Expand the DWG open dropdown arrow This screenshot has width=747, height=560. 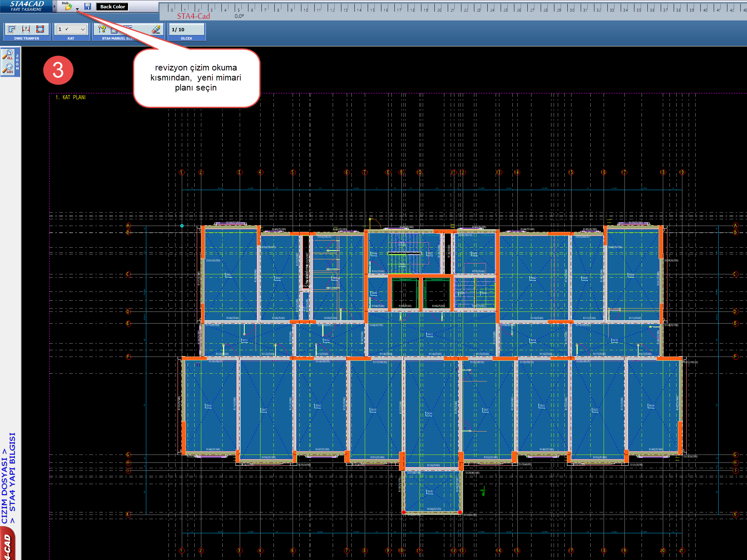tap(78, 9)
